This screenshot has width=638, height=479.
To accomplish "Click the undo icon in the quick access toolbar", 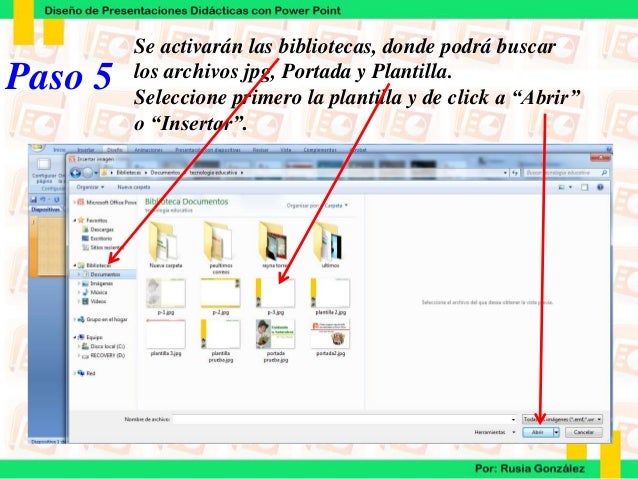I will pyautogui.click(x=43, y=199).
